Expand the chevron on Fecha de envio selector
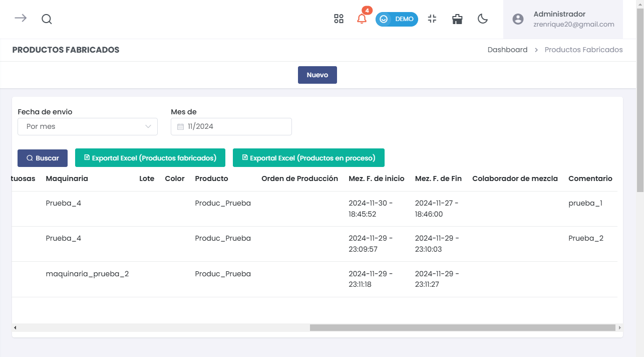The width and height of the screenshot is (644, 357). pos(149,126)
